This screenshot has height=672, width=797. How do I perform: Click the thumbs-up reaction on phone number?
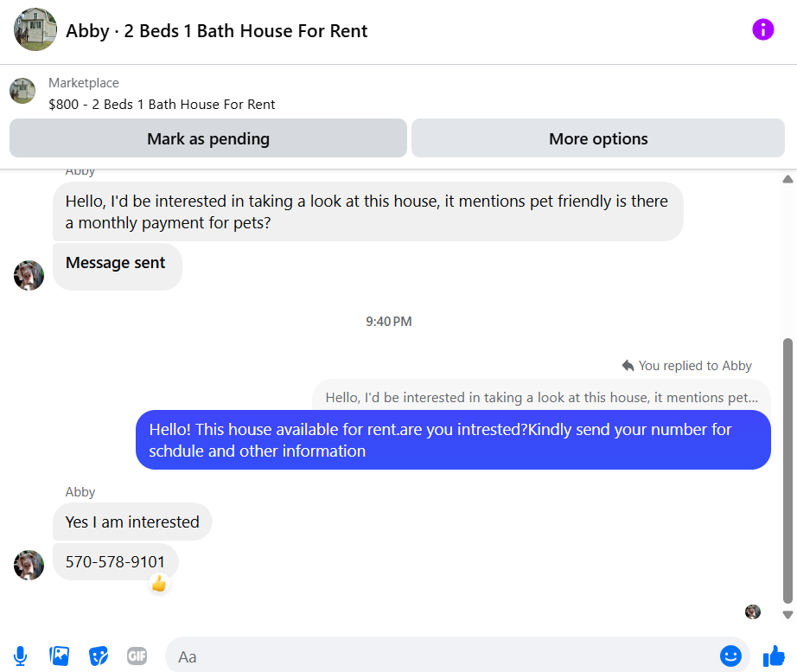[x=158, y=584]
